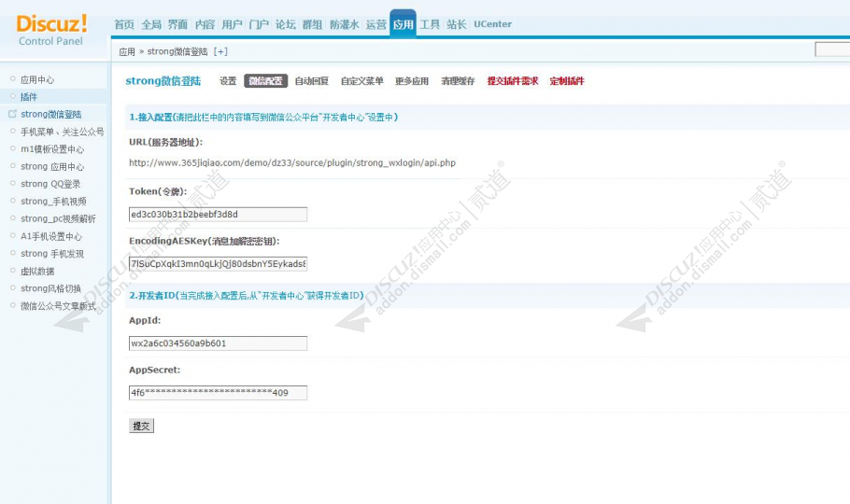Click the red 提交插件需求 link
This screenshot has width=850, height=504.
pos(512,81)
